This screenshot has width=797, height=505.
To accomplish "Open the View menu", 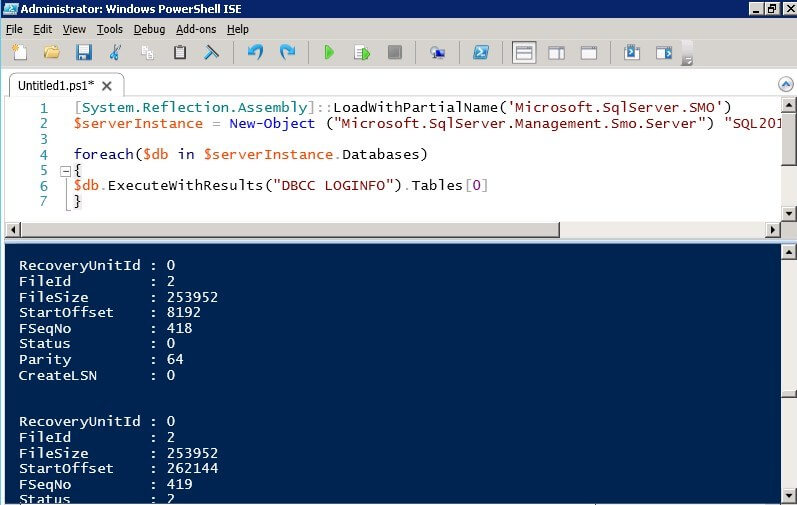I will (74, 29).
